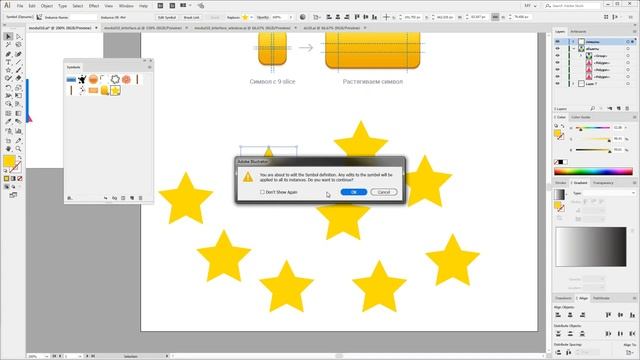The height and width of the screenshot is (360, 640).
Task: Open the zoom level dropdown in status bar
Action: coord(47,356)
